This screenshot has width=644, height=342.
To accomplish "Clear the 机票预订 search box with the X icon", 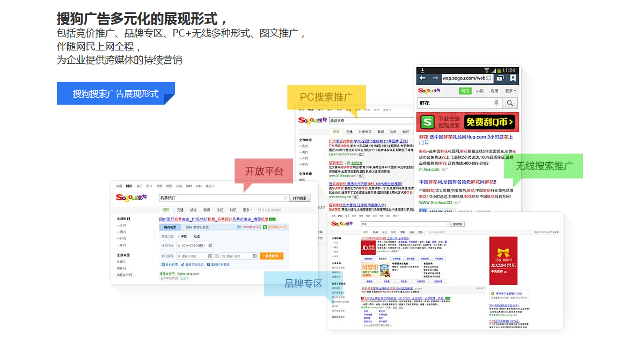I will 286,198.
